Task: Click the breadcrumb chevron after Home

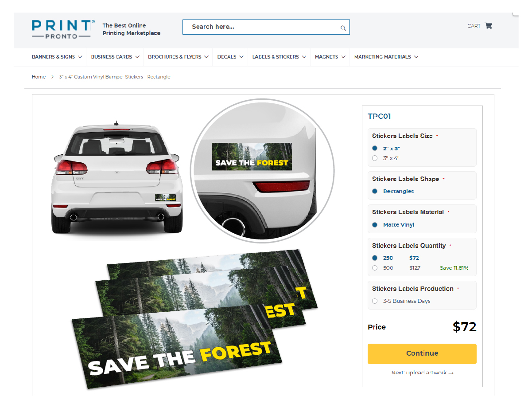Action: pyautogui.click(x=52, y=77)
